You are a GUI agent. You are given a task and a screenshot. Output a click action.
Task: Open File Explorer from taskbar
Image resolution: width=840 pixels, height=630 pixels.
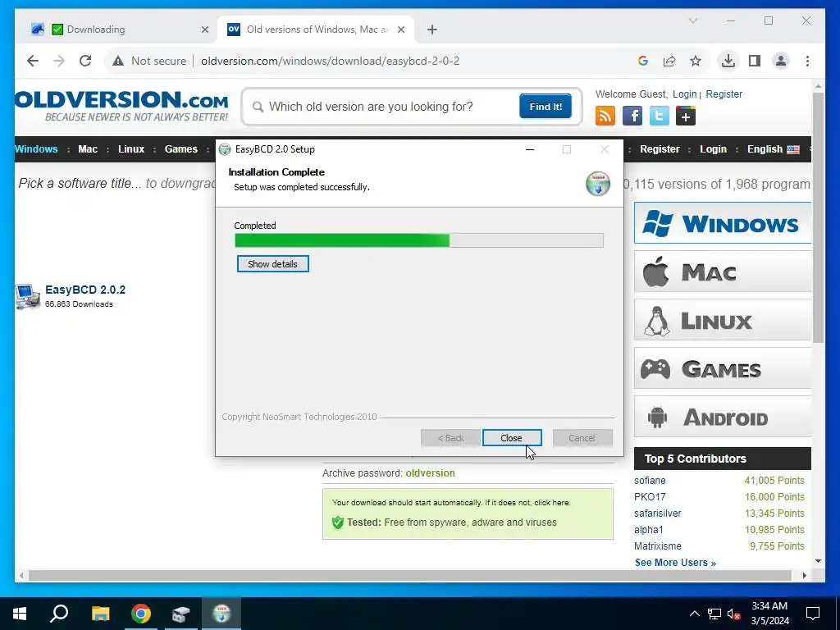pyautogui.click(x=100, y=614)
